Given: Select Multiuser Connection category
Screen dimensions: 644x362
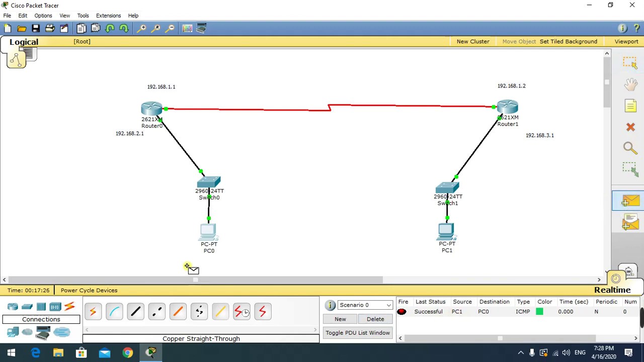Looking at the screenshot, I should click(62, 332).
